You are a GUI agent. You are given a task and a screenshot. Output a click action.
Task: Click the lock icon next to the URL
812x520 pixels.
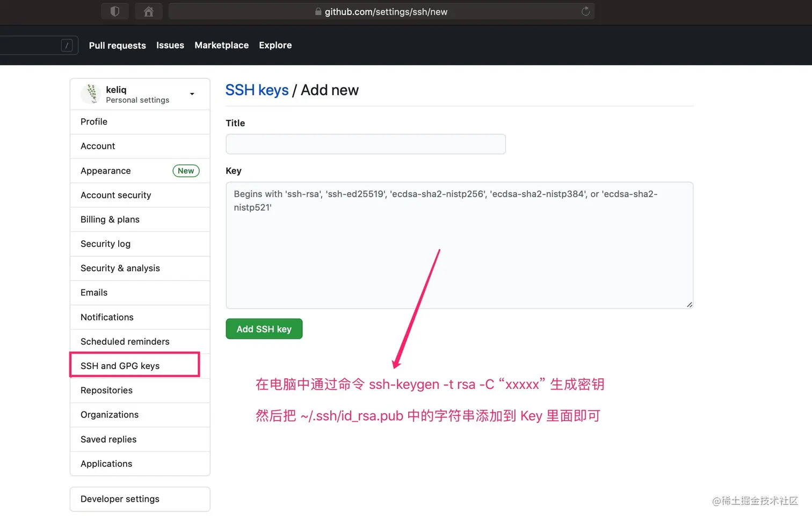coord(317,11)
